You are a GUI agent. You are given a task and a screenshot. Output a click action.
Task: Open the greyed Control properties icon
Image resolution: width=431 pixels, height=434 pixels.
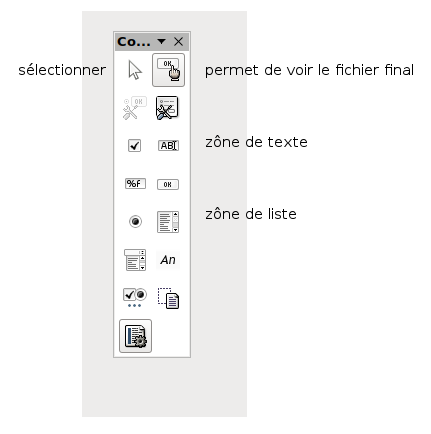(x=135, y=108)
